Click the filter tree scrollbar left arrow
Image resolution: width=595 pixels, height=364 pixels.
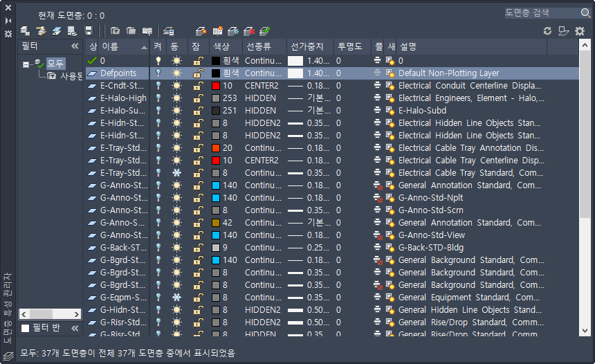pyautogui.click(x=24, y=314)
